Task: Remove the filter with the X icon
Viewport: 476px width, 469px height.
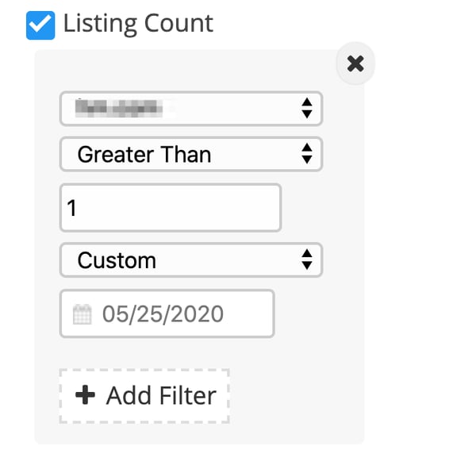Action: tap(355, 63)
